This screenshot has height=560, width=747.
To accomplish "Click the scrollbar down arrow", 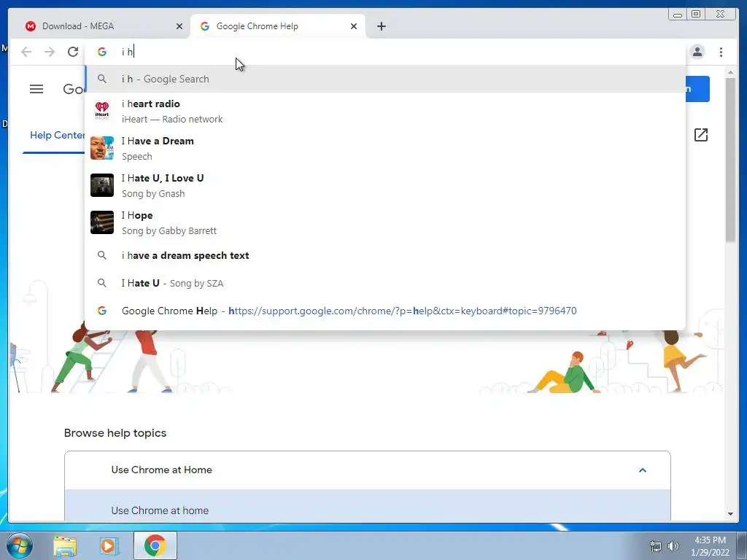I will [730, 514].
